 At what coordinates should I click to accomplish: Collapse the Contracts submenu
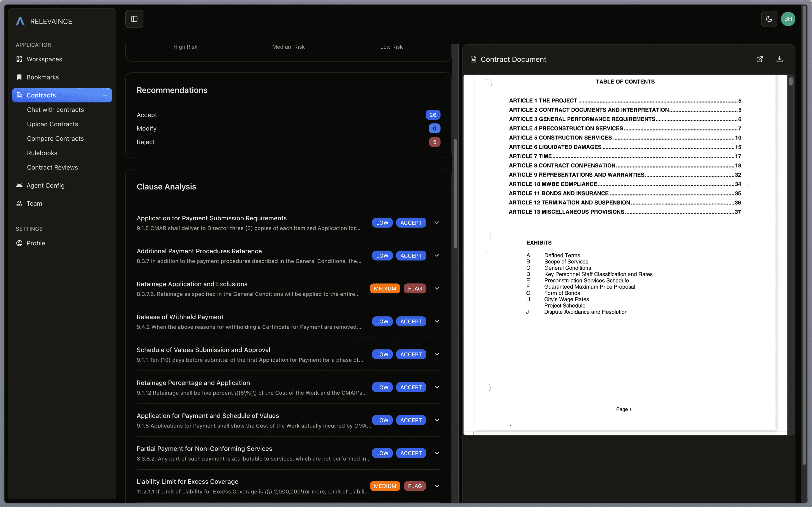pos(105,95)
